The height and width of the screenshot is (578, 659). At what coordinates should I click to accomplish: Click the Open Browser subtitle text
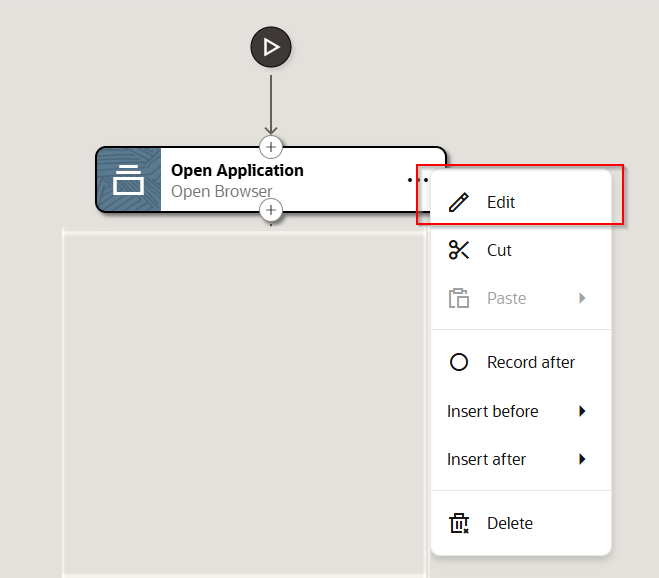[221, 191]
